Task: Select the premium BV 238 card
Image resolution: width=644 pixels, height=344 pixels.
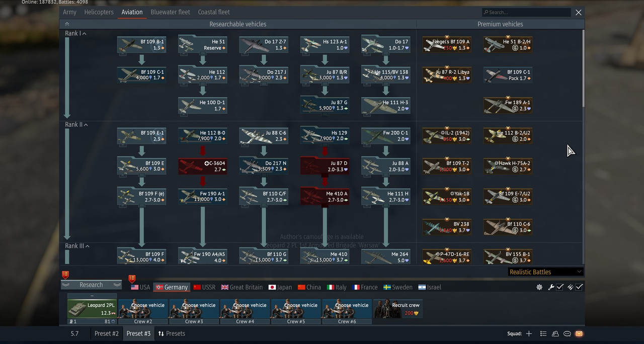Action: [447, 227]
